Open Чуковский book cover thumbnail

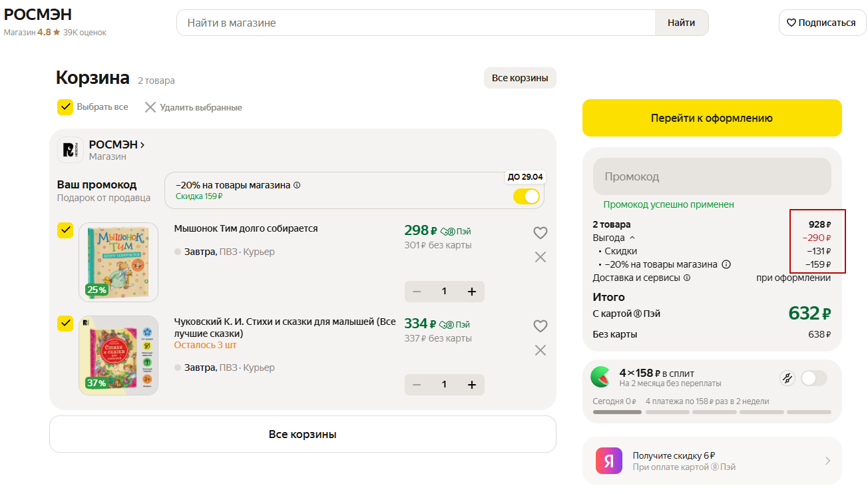click(118, 356)
